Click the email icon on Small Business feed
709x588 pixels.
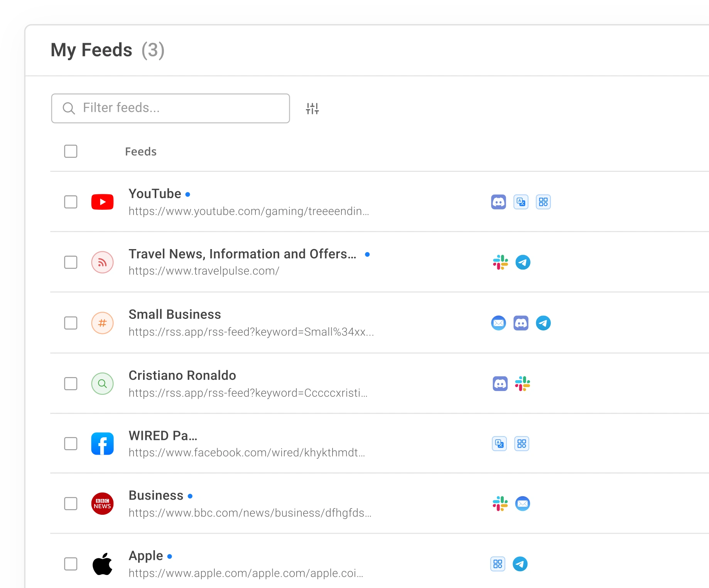pos(499,323)
